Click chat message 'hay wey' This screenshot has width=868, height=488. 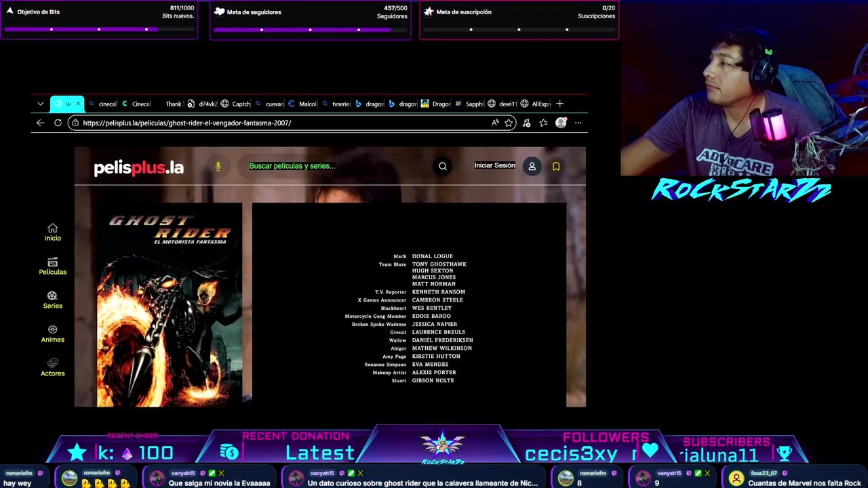(18, 483)
